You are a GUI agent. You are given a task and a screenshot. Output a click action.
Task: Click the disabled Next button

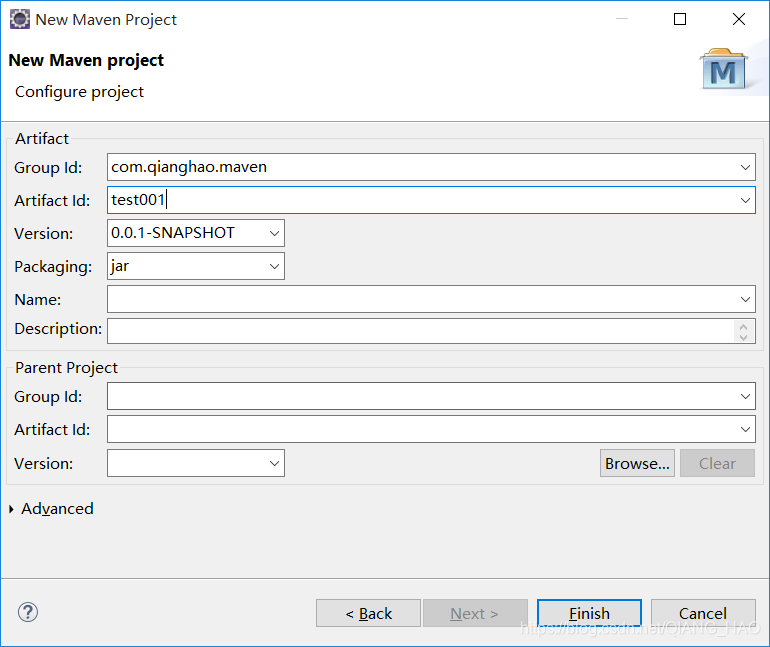click(x=475, y=613)
